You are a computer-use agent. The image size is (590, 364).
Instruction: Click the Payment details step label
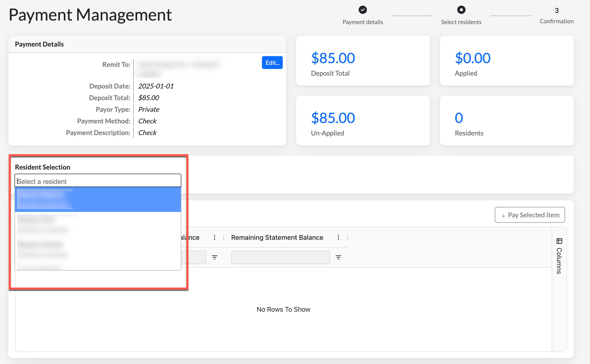pos(362,22)
